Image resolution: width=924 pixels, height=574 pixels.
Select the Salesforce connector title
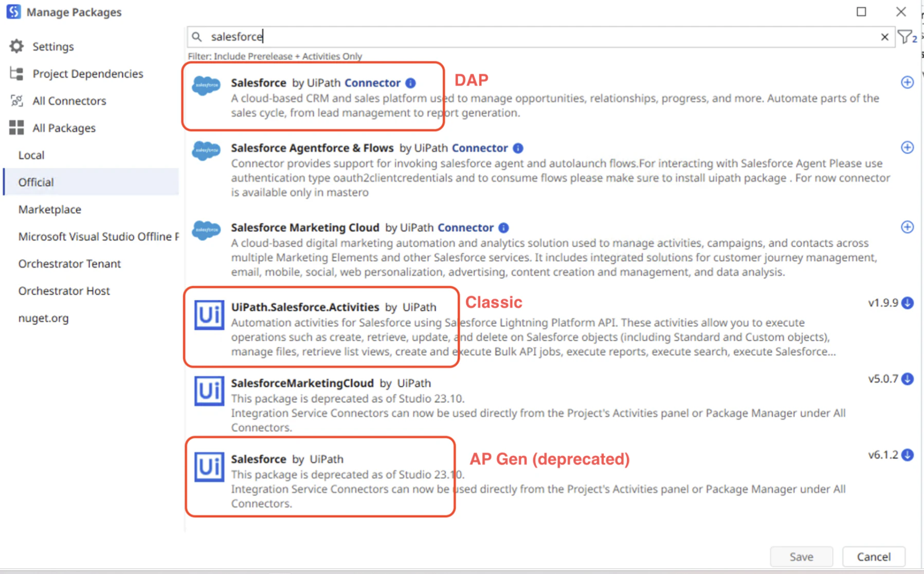(x=258, y=83)
